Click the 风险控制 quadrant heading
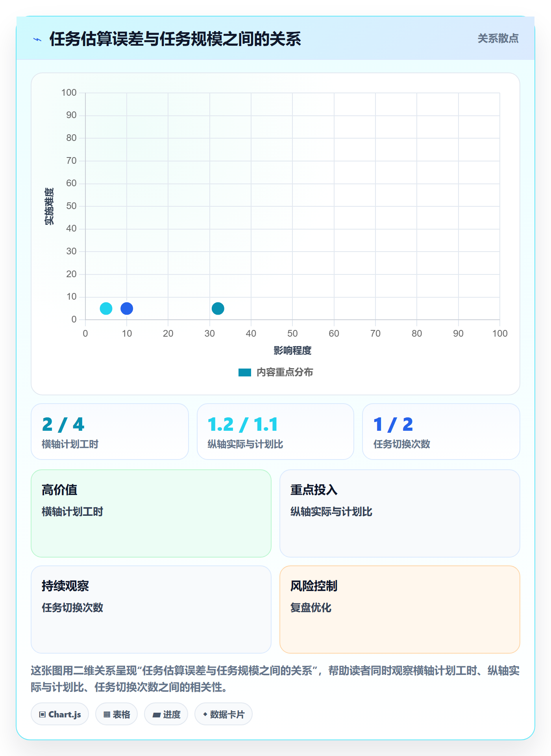 [314, 586]
